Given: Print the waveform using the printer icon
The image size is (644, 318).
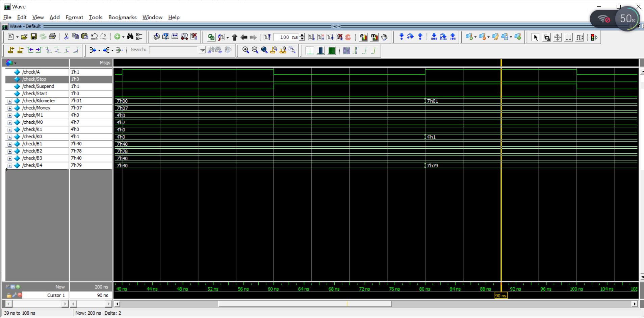Looking at the screenshot, I should [52, 37].
